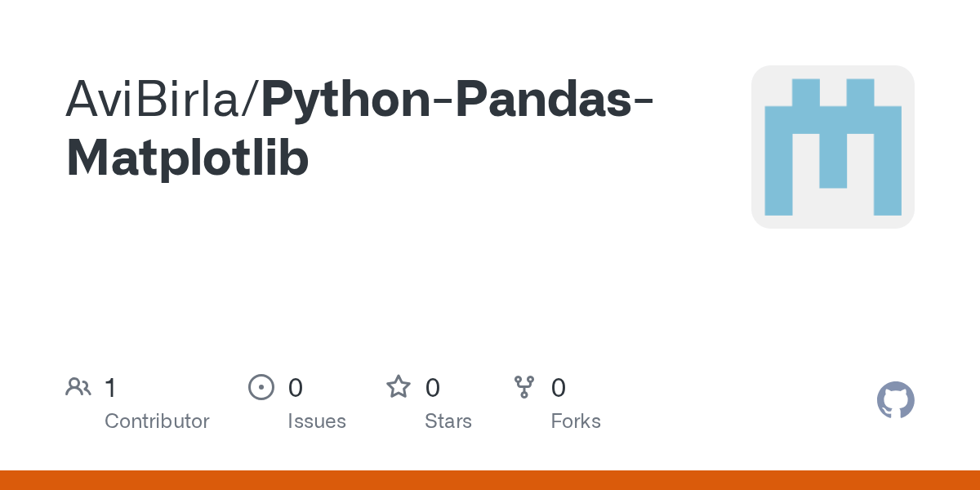The image size is (980, 490).
Task: Click the leftmost blue column of the identicon
Action: tap(778, 161)
